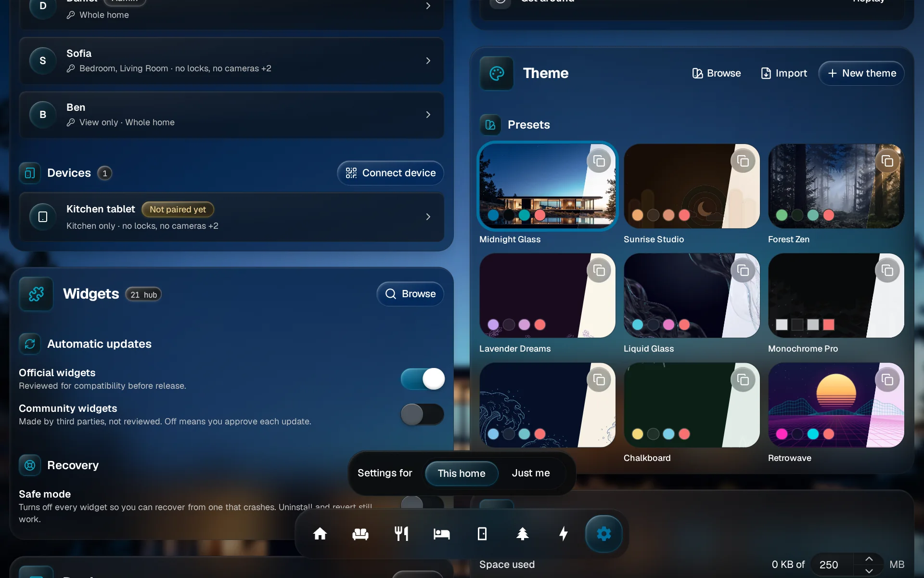Open the energy lightning bolt icon in dock
924x578 pixels.
click(x=564, y=534)
